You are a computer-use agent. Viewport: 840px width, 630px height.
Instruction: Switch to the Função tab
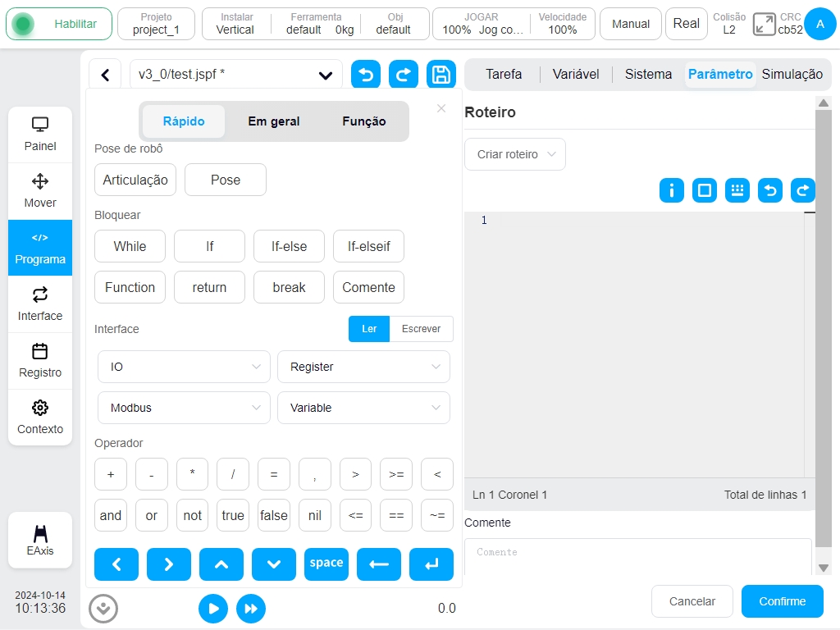point(364,121)
